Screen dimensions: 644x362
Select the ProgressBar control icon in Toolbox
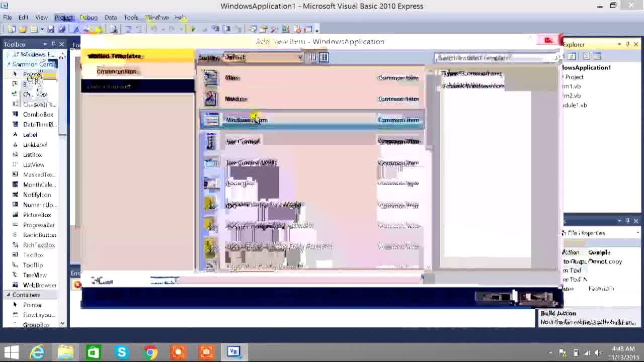tap(15, 225)
